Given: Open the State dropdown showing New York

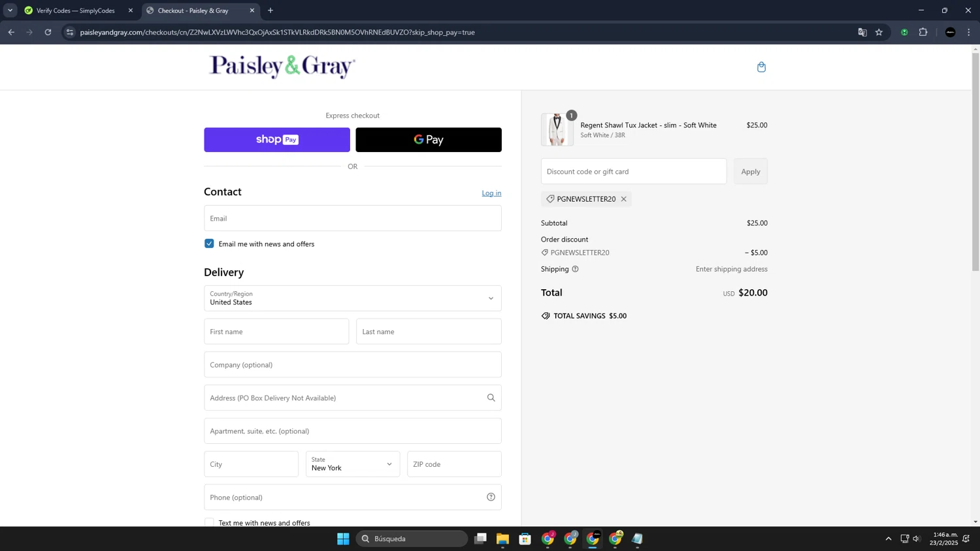Looking at the screenshot, I should click(x=352, y=464).
